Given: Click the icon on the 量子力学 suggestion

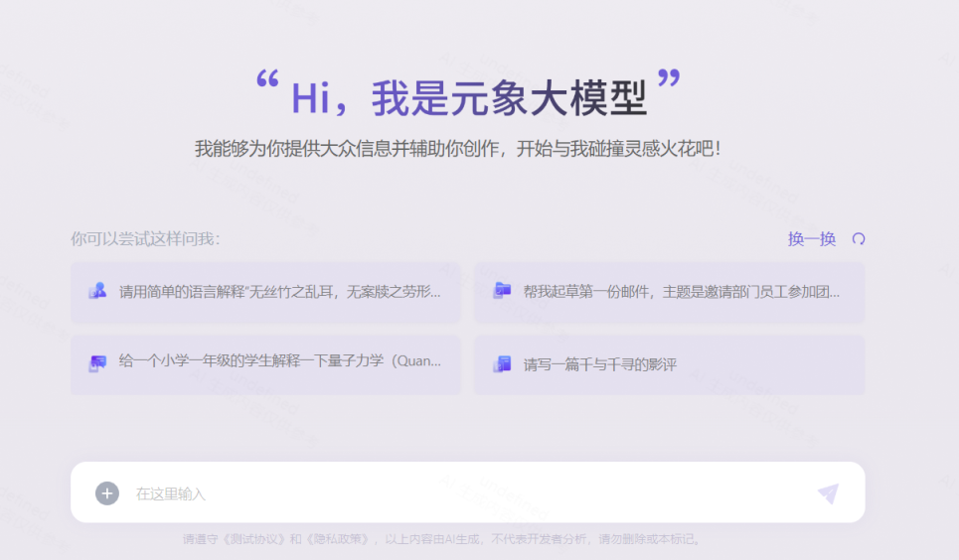Looking at the screenshot, I should [97, 363].
